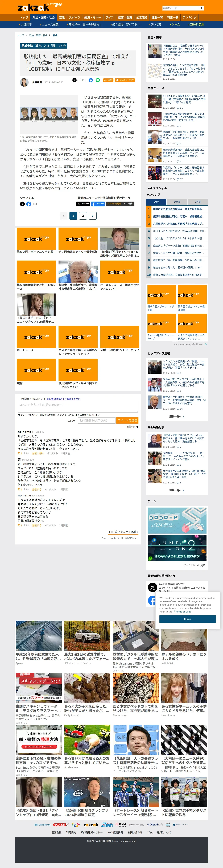The height and width of the screenshot is (868, 223).
Task: Click X icon under シェアする
Action: tap(22, 204)
